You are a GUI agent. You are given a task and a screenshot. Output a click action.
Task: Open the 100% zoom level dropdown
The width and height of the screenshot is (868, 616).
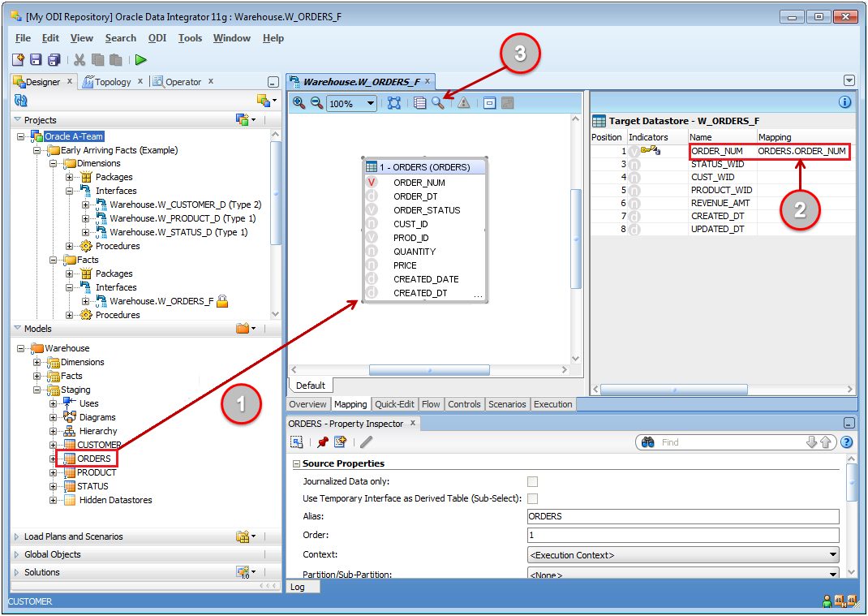[371, 103]
